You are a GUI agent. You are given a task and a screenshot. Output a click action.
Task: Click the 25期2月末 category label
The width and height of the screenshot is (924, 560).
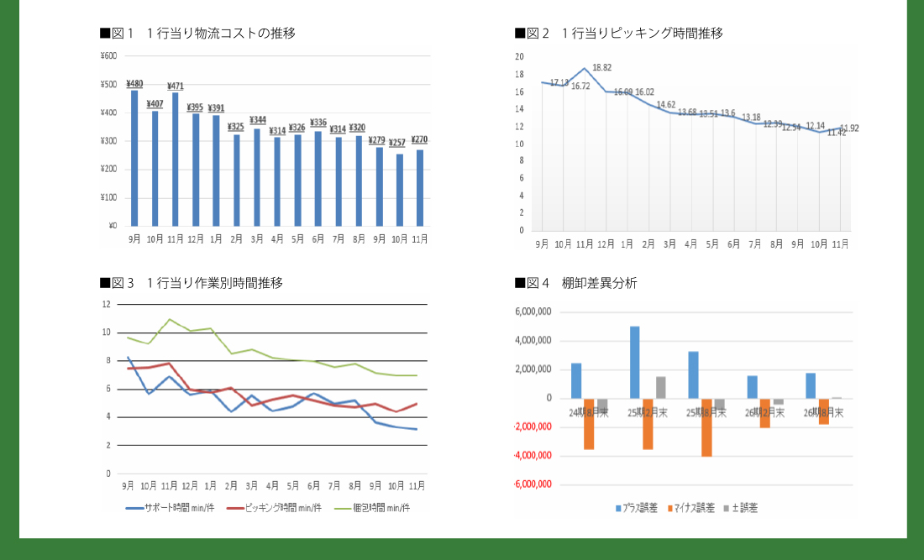click(647, 413)
